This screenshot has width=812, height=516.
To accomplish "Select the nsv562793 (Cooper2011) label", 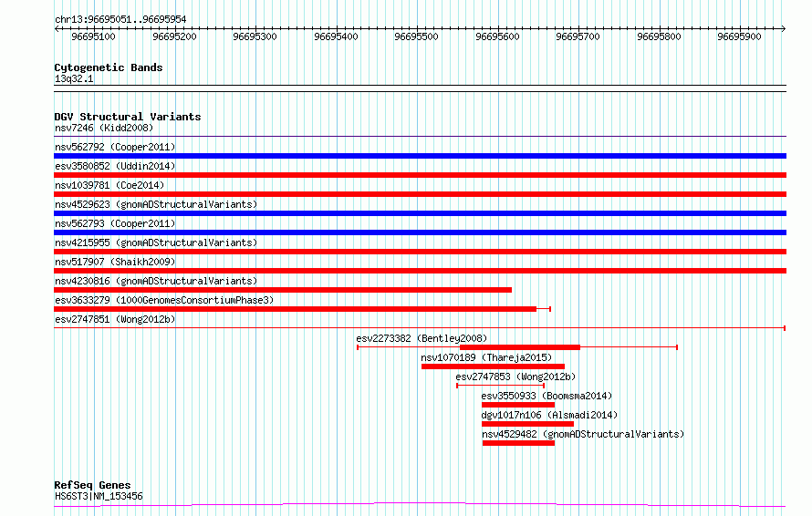I will [x=115, y=223].
